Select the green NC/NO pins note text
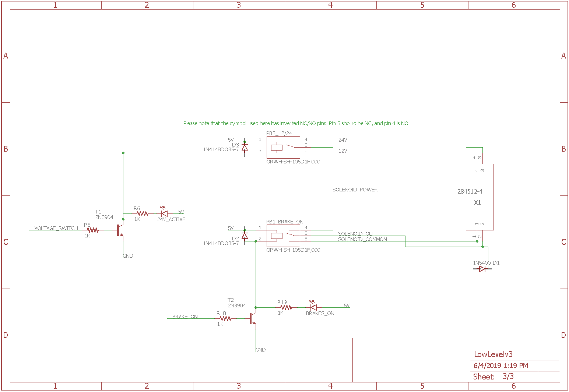Screen dimensions: 569x392 coord(296,123)
